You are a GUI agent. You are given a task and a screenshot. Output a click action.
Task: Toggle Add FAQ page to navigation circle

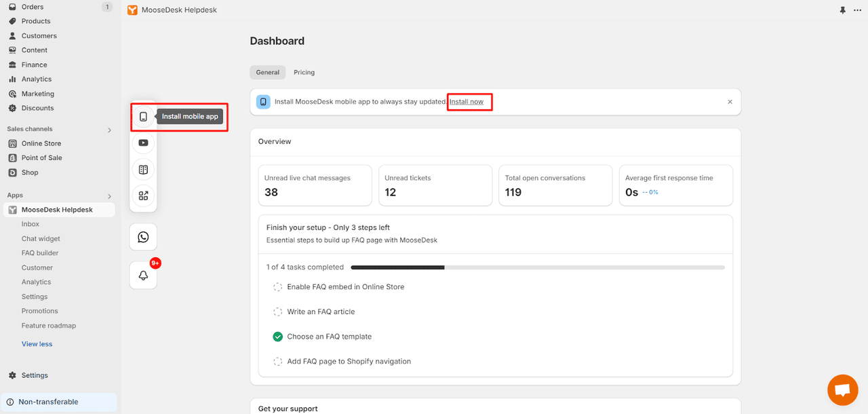278,362
